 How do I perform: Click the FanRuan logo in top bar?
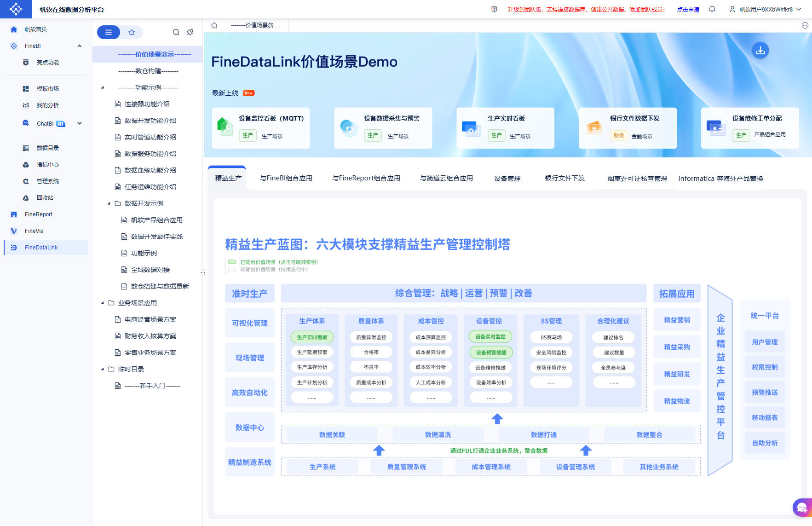[x=16, y=9]
